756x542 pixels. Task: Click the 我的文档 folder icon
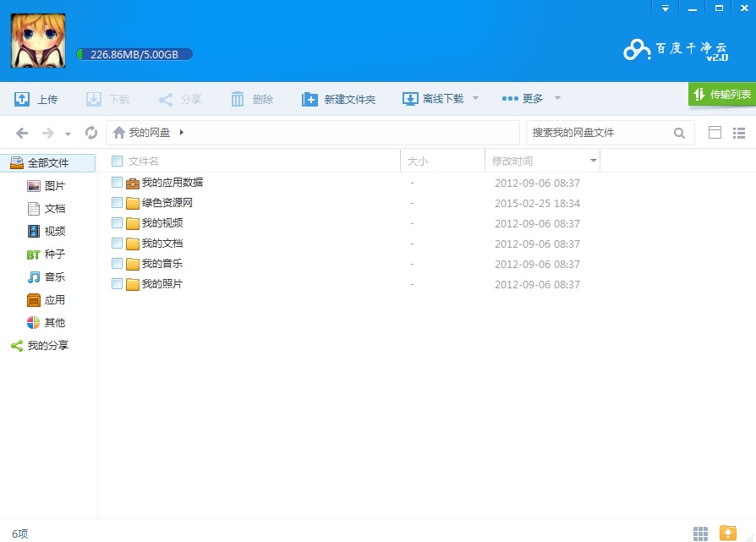[x=133, y=244]
